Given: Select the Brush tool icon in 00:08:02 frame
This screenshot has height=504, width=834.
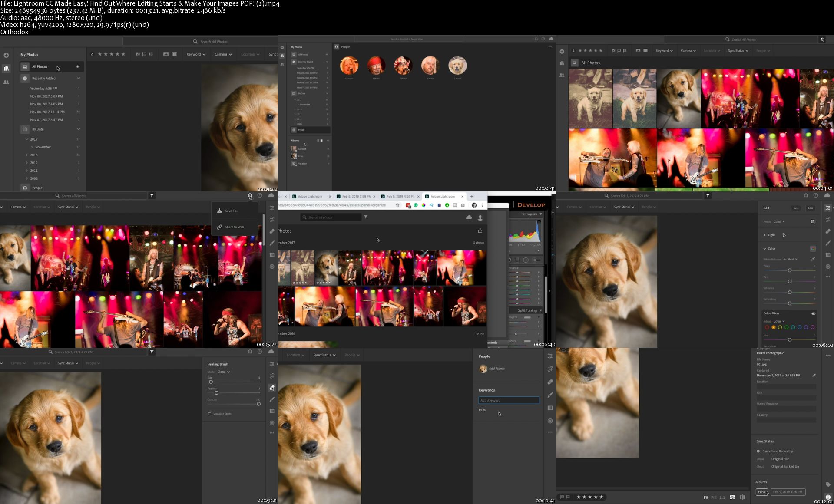Looking at the screenshot, I should click(828, 243).
